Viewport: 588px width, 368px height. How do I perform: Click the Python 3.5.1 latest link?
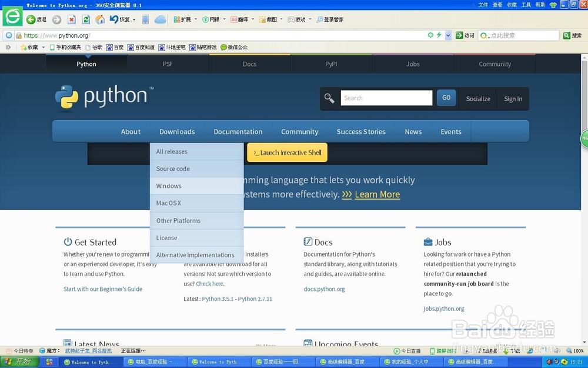(x=218, y=299)
